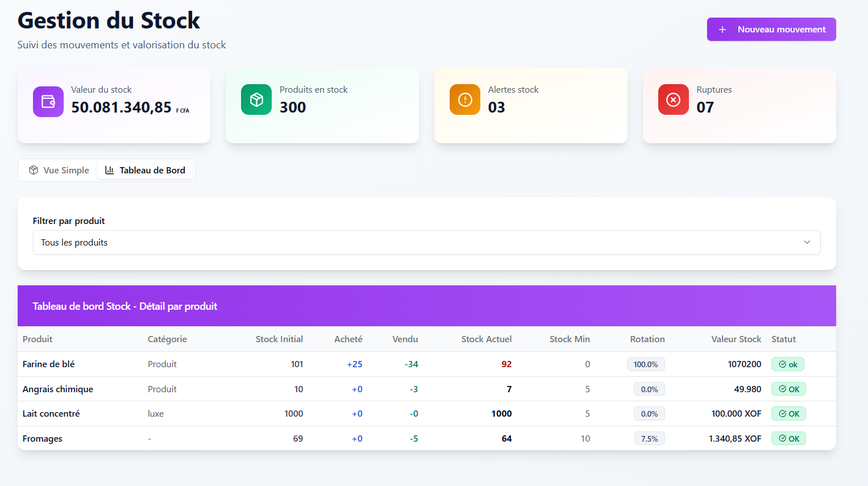Click the 100.0% rotation badge
This screenshot has width=868, height=486.
coord(646,364)
